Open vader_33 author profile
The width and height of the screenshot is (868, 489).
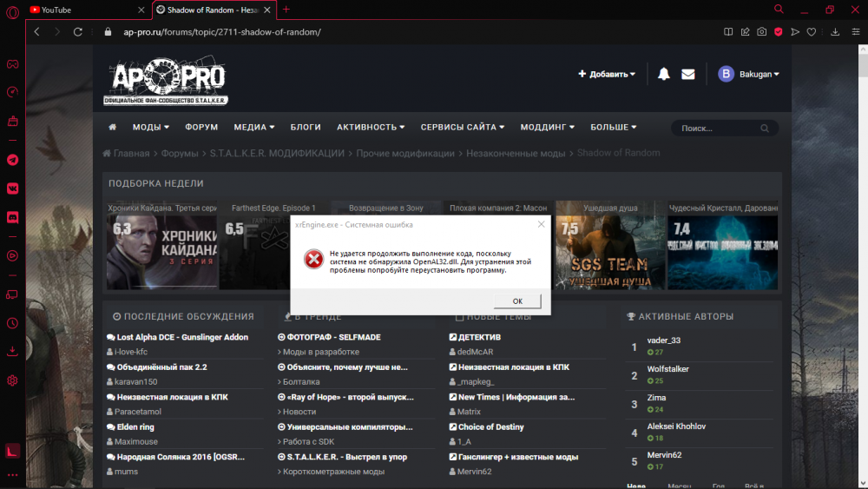coord(664,340)
